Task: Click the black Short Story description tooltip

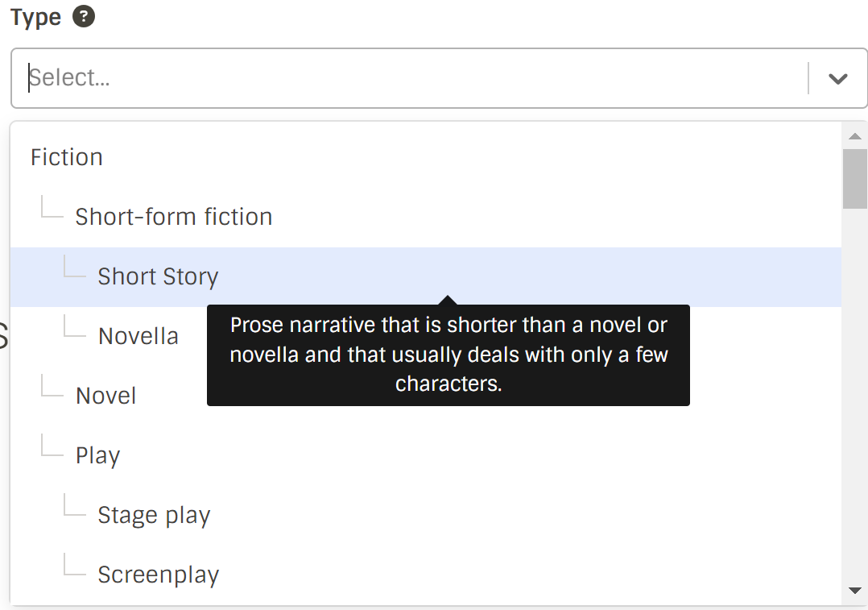Action: tap(448, 355)
